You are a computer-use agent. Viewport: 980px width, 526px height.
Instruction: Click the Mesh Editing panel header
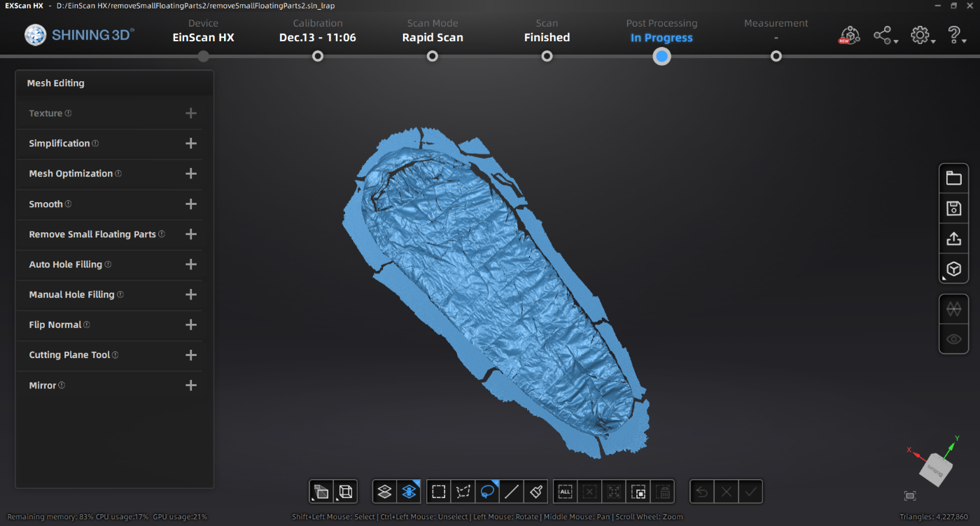(x=114, y=83)
